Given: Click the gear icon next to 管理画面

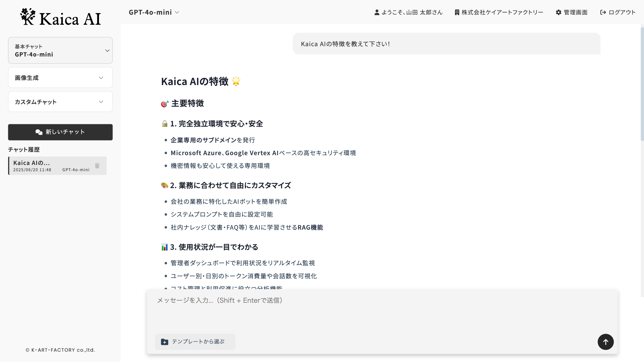Looking at the screenshot, I should pos(558,12).
